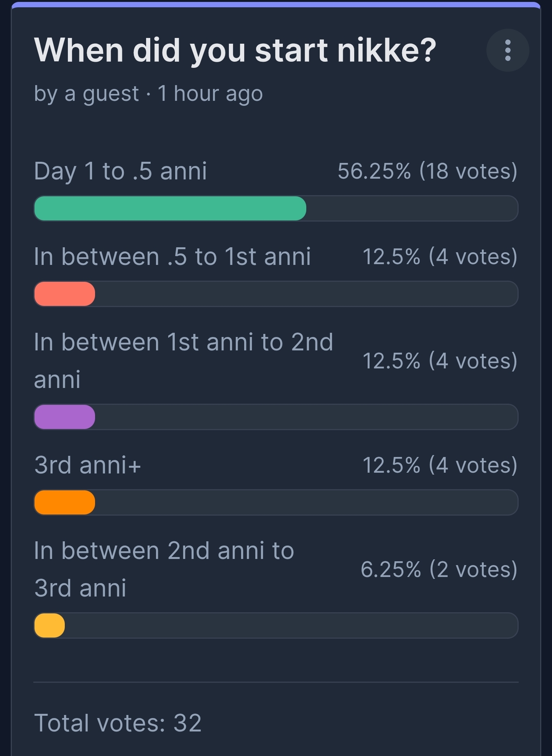
Task: Click the vote count beside ".5 to 1st anni"
Action: point(440,256)
